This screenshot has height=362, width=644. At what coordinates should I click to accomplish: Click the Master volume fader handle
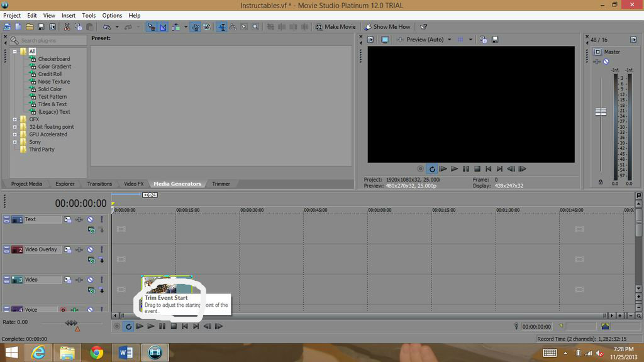click(x=601, y=112)
